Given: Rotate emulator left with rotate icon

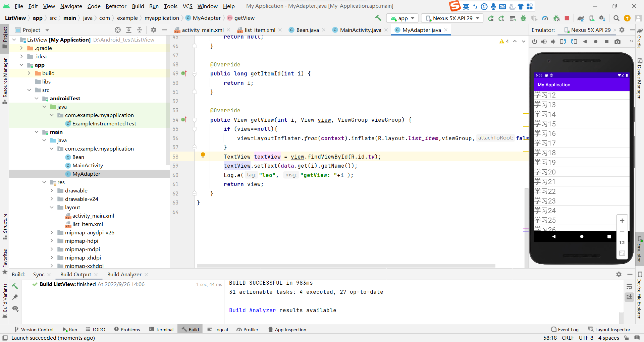Looking at the screenshot, I should click(x=563, y=41).
